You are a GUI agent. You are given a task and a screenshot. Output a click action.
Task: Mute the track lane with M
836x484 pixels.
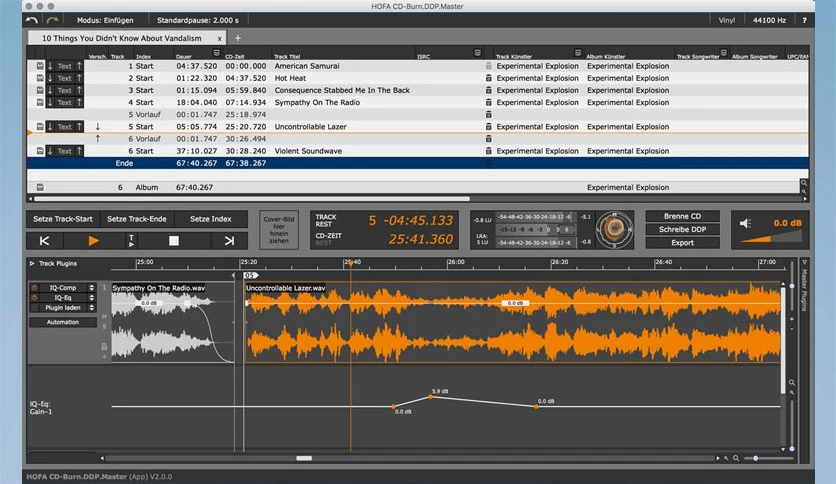click(x=104, y=317)
